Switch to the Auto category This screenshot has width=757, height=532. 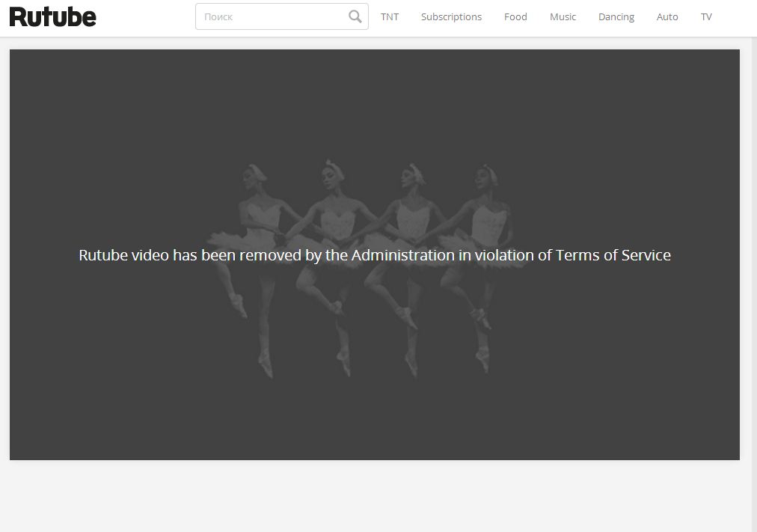(x=667, y=16)
